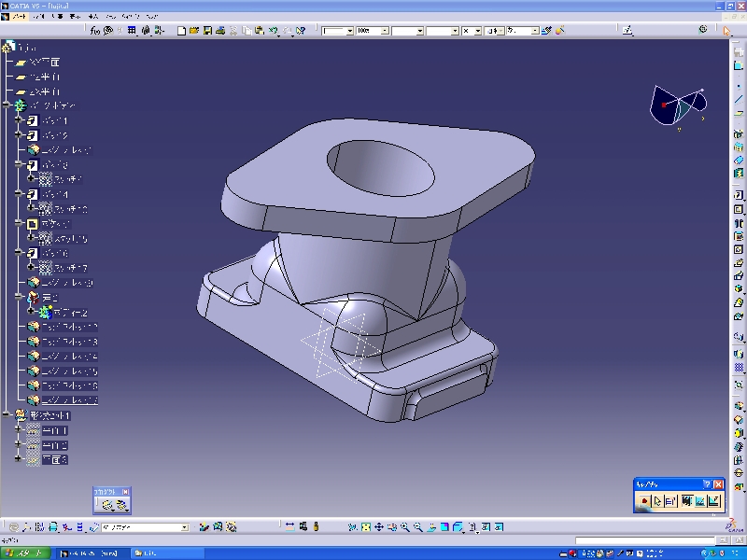747x560 pixels.
Task: Toggle the Hide/Show icon in view toolbar
Action: click(486, 526)
